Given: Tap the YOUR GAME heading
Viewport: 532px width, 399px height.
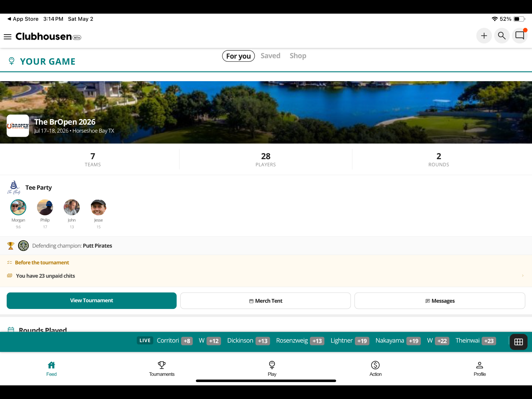Looking at the screenshot, I should point(48,61).
